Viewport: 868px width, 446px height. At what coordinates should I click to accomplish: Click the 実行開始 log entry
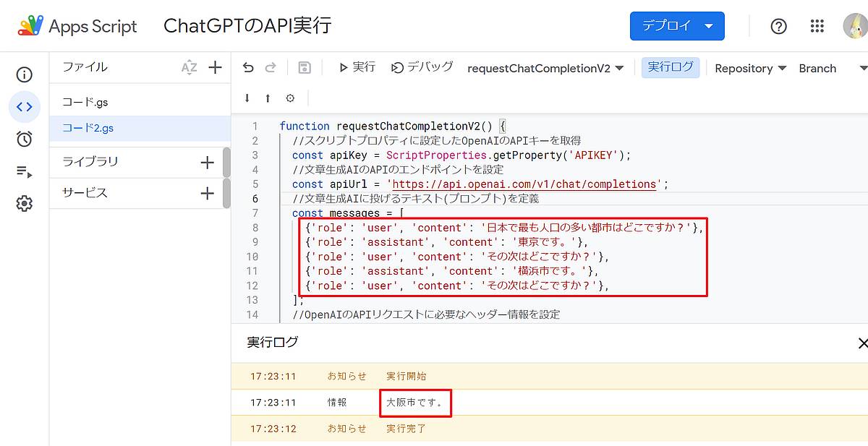click(x=406, y=376)
